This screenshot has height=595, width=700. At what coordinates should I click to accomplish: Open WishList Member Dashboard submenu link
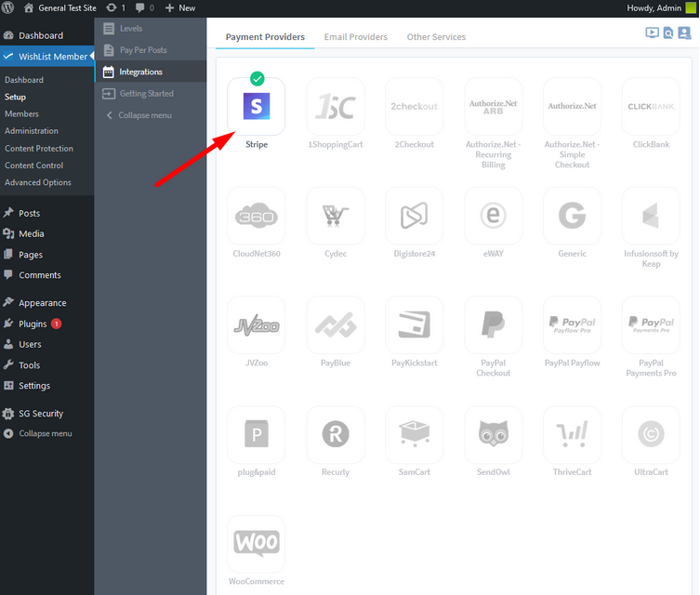pos(24,80)
